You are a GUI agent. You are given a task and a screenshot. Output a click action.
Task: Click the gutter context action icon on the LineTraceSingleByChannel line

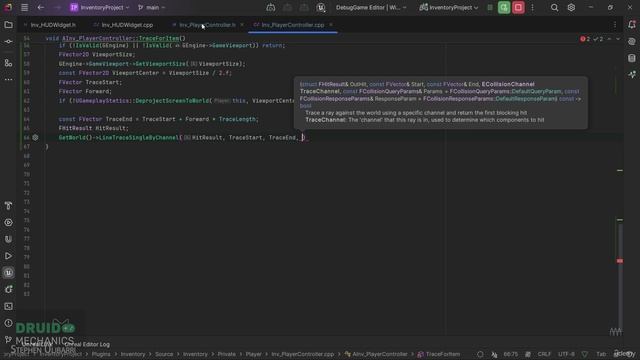[36, 138]
